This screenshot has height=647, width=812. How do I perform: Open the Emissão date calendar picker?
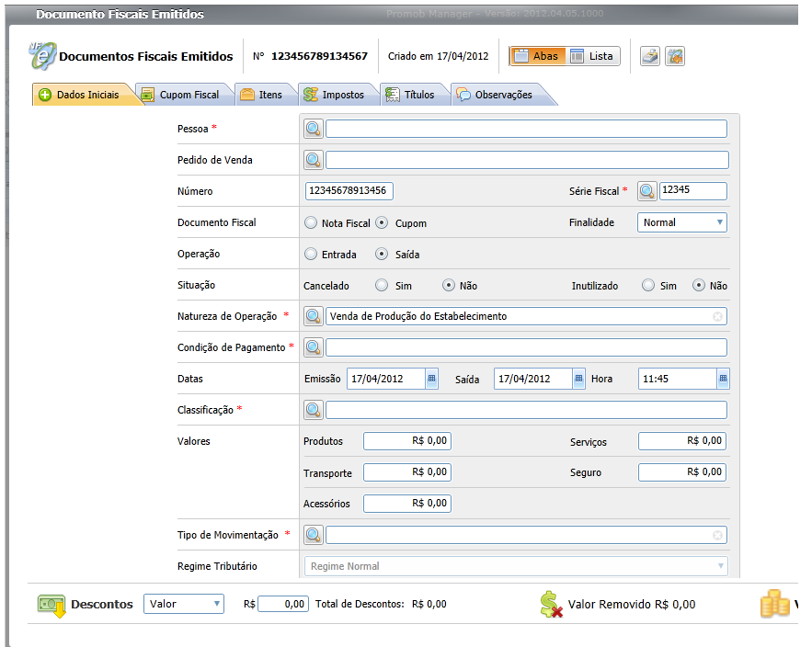tap(431, 379)
